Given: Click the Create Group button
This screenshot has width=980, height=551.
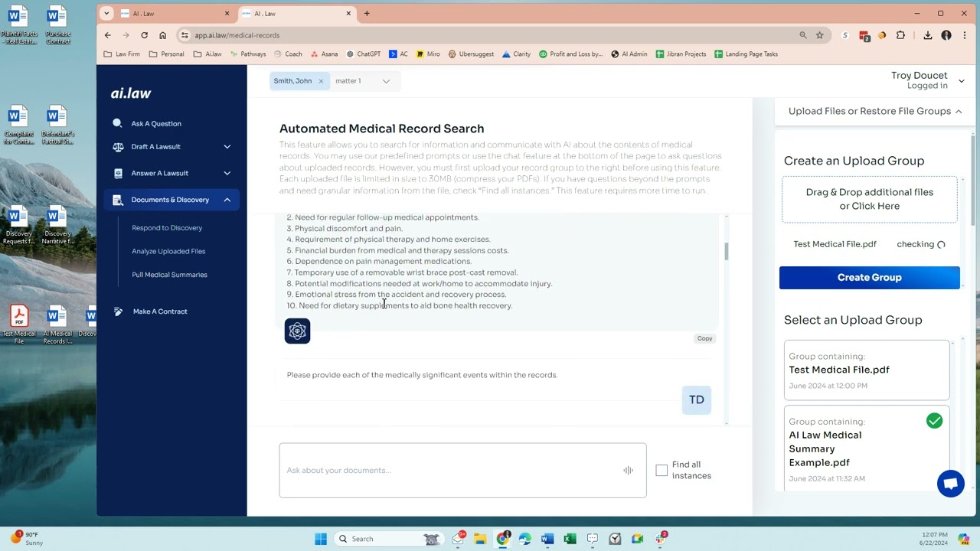Looking at the screenshot, I should click(869, 278).
